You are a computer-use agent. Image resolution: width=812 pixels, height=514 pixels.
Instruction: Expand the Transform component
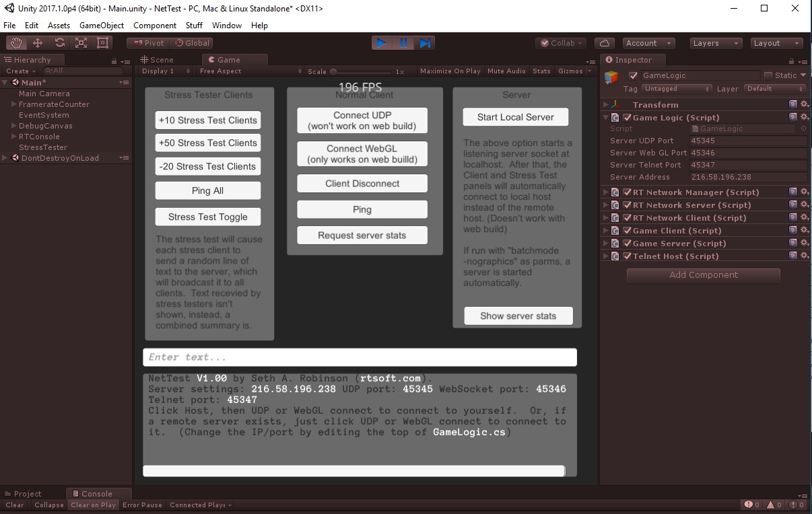606,105
